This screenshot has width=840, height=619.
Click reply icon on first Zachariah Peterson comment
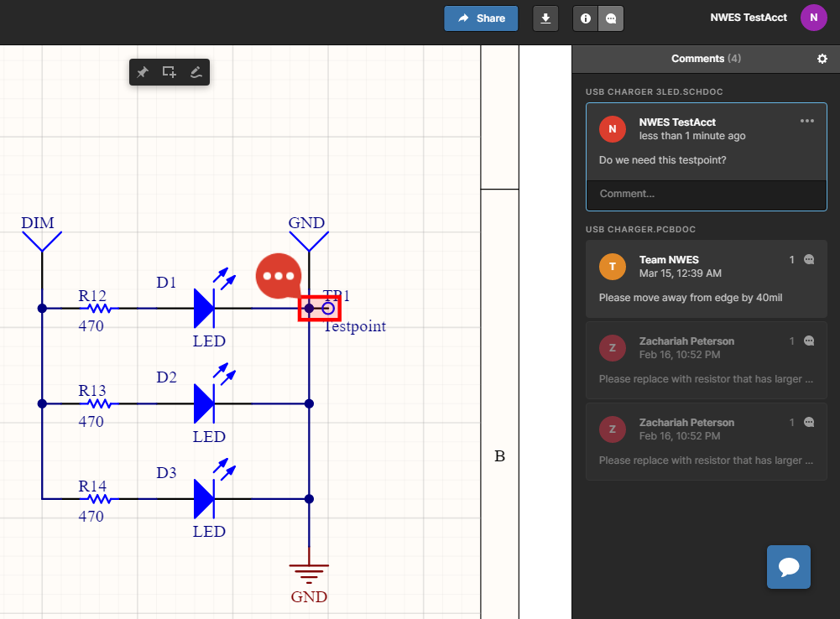809,341
